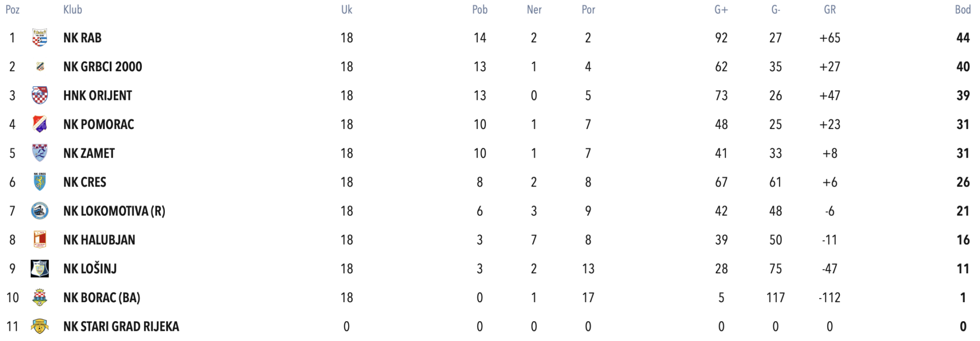Select the NK Halubjan crest icon

(40, 240)
